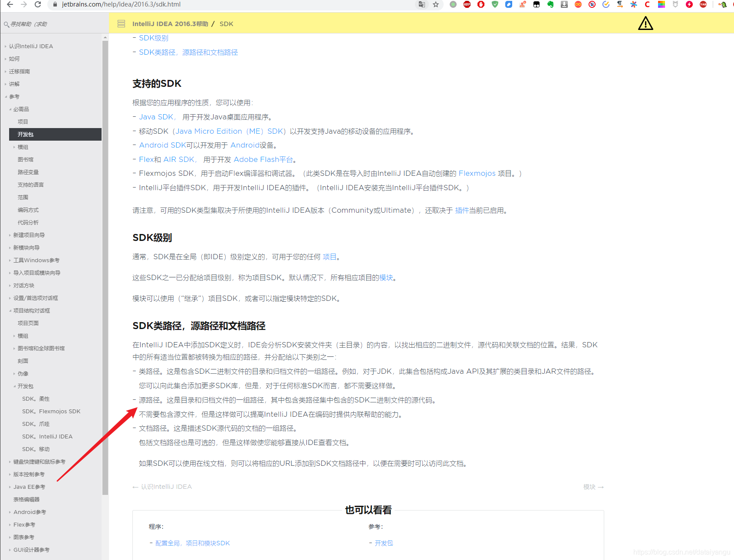Click the site lock icon in address bar
Viewport: 734px width, 560px height.
(55, 4)
